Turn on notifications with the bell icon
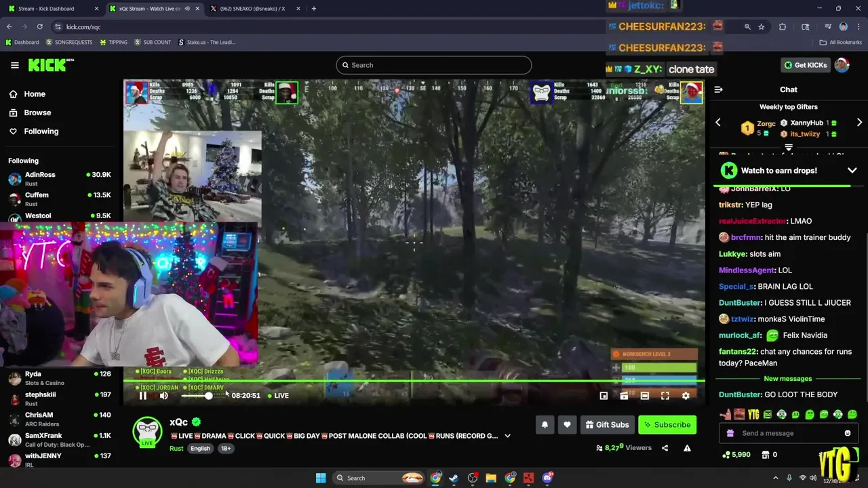 click(x=545, y=425)
